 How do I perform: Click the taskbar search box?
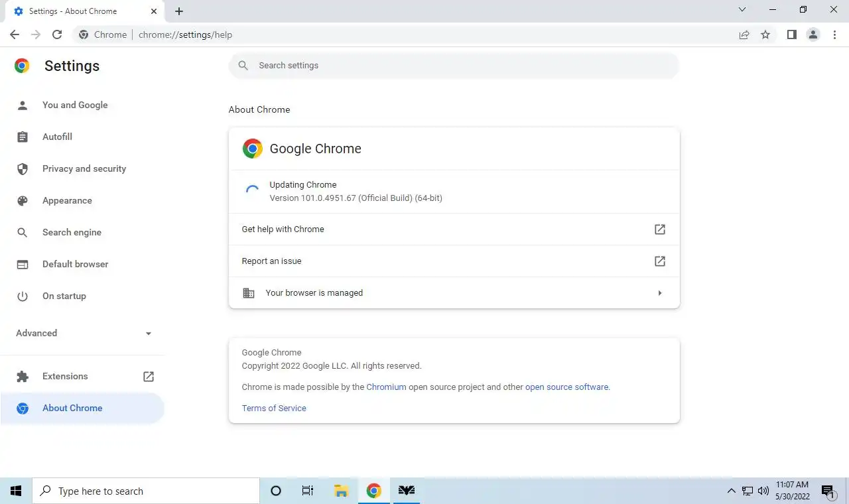(146, 491)
